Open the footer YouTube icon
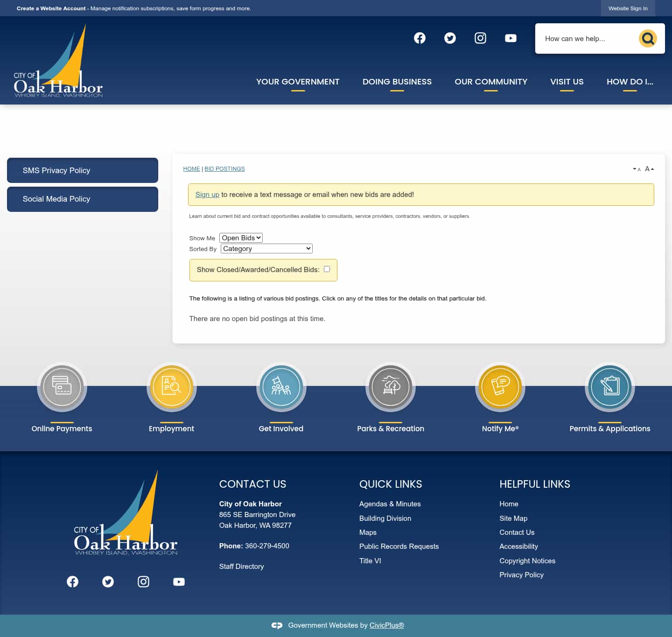672x637 pixels. coord(179,581)
